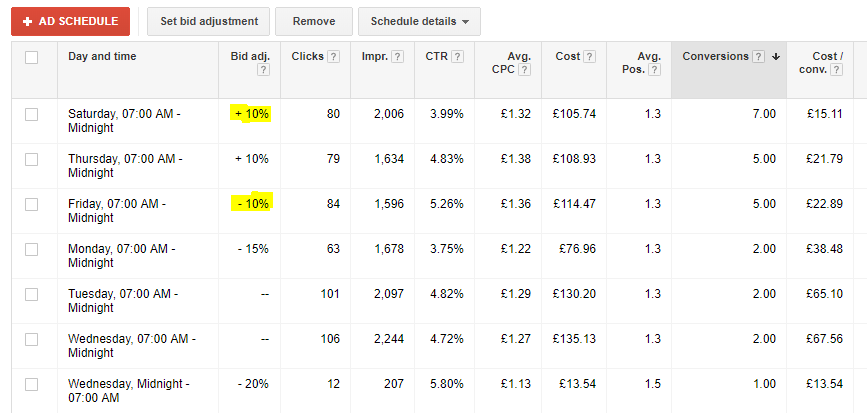Click the Remove button
Screen dimensions: 867x413
(314, 22)
